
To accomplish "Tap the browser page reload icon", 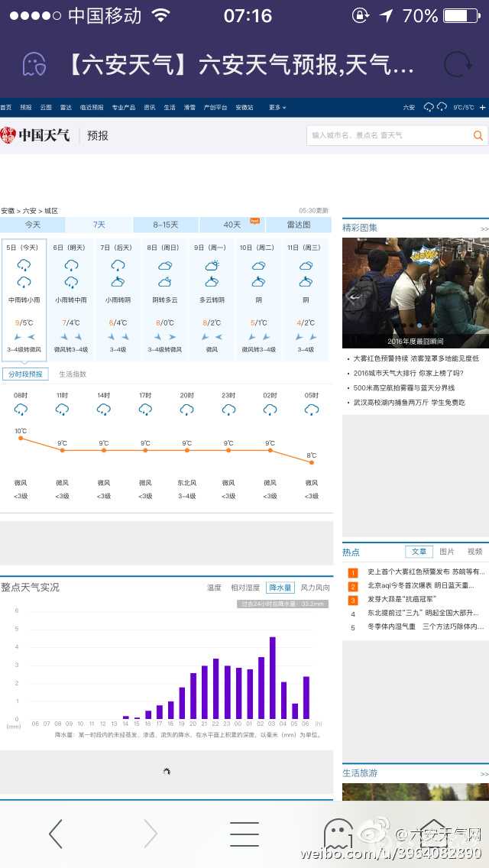I will [x=458, y=65].
